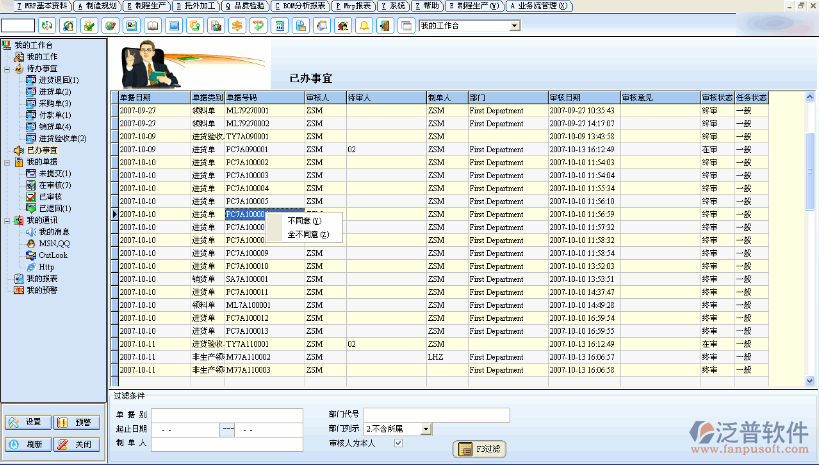Select the Http item in sidebar

(46, 266)
